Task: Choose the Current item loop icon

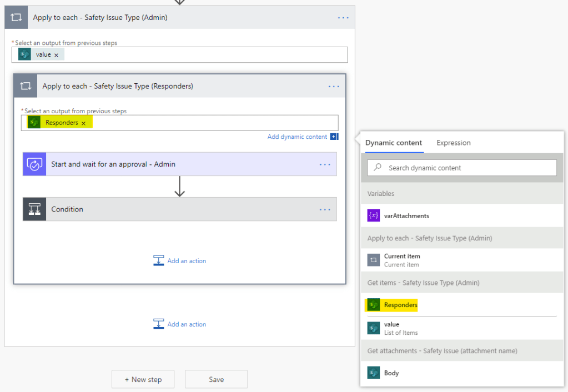Action: (x=374, y=260)
